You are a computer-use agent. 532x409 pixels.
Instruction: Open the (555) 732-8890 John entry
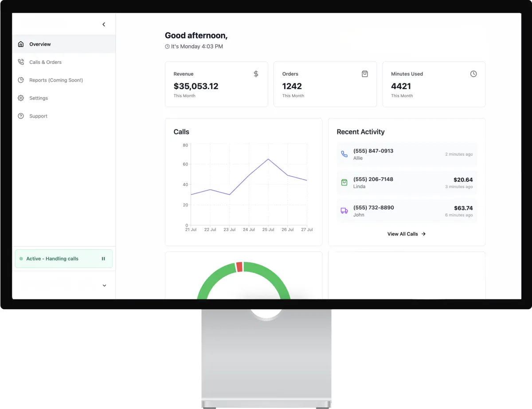tap(407, 211)
